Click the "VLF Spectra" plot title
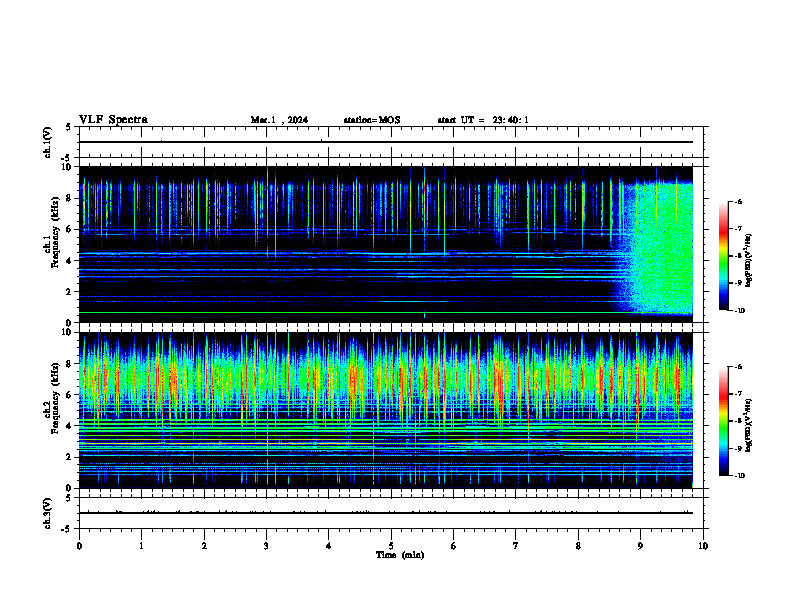The image size is (792, 612). click(113, 120)
